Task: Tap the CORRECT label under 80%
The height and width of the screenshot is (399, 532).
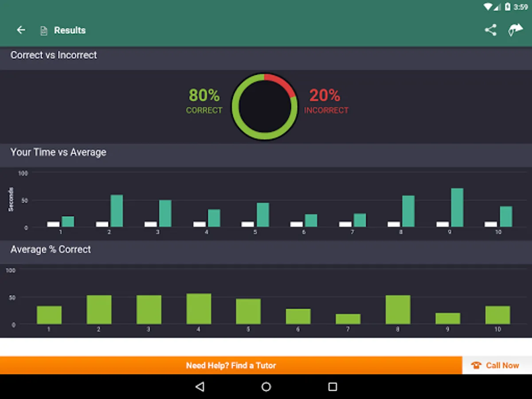Action: (204, 110)
